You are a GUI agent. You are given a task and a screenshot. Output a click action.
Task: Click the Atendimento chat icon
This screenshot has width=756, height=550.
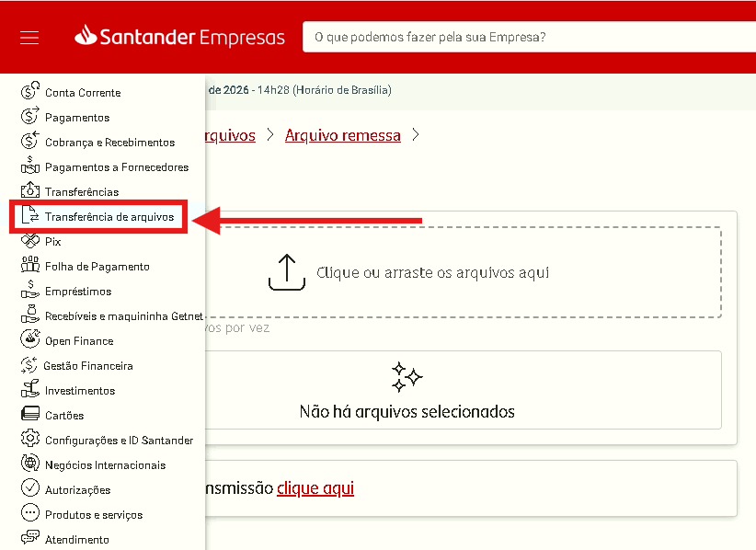(x=30, y=537)
